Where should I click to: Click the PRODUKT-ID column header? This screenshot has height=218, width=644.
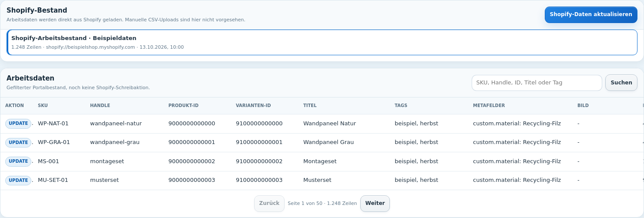click(x=183, y=106)
